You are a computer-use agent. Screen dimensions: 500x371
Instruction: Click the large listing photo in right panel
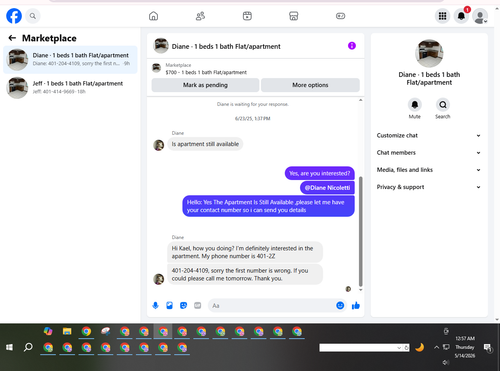pyautogui.click(x=429, y=54)
